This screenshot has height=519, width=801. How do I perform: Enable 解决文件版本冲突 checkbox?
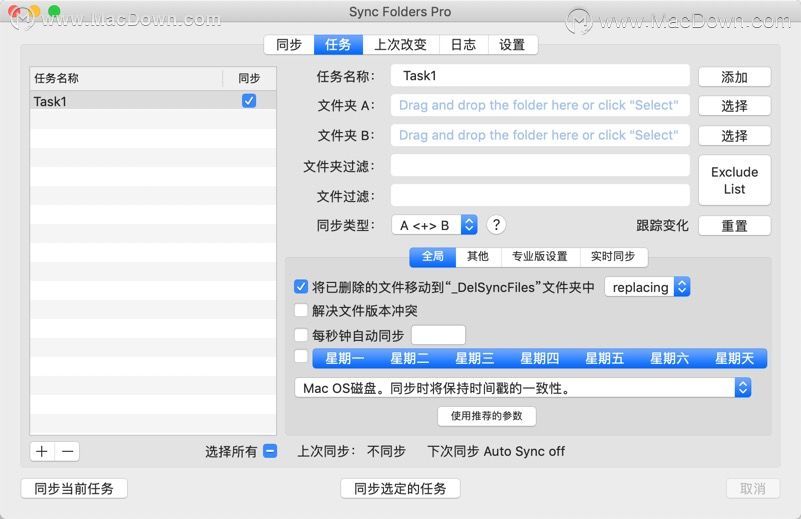click(x=301, y=310)
